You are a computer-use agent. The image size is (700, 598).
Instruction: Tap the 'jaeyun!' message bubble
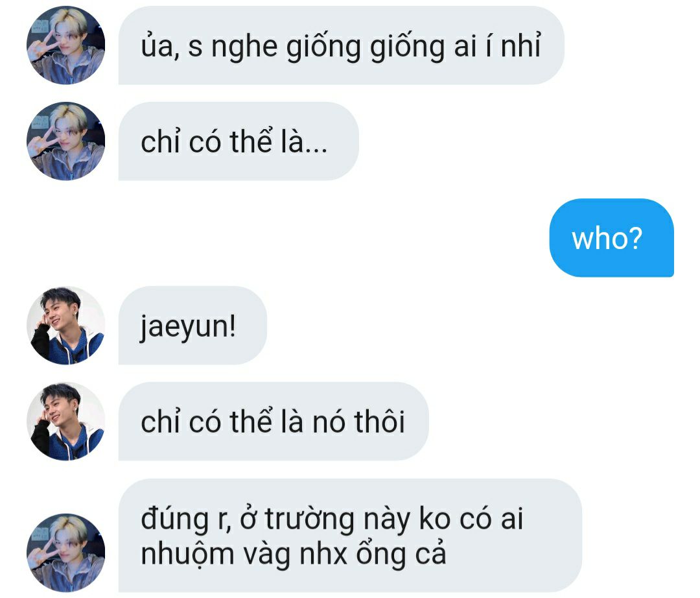[192, 325]
